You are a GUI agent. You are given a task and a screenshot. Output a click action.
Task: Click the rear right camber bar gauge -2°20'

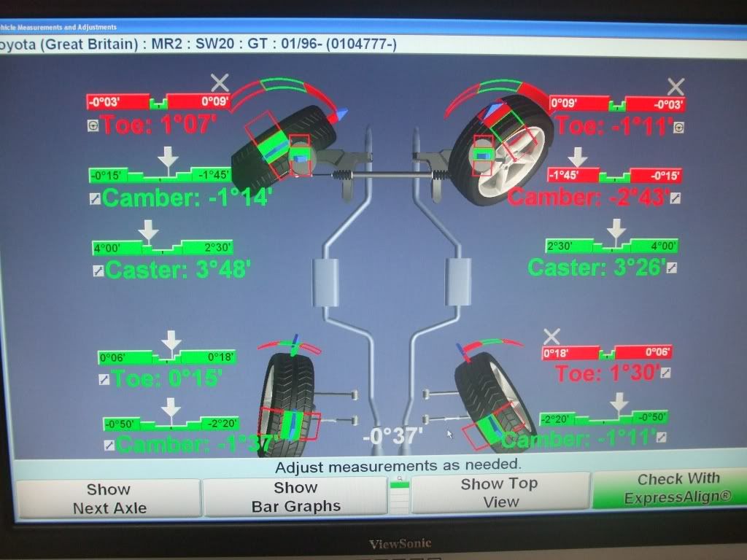click(x=603, y=418)
